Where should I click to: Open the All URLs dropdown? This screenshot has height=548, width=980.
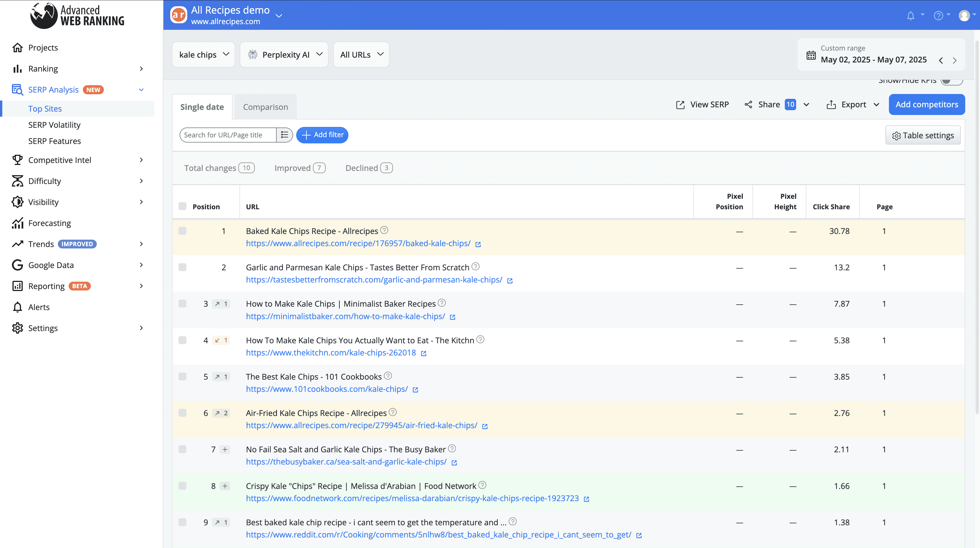361,55
